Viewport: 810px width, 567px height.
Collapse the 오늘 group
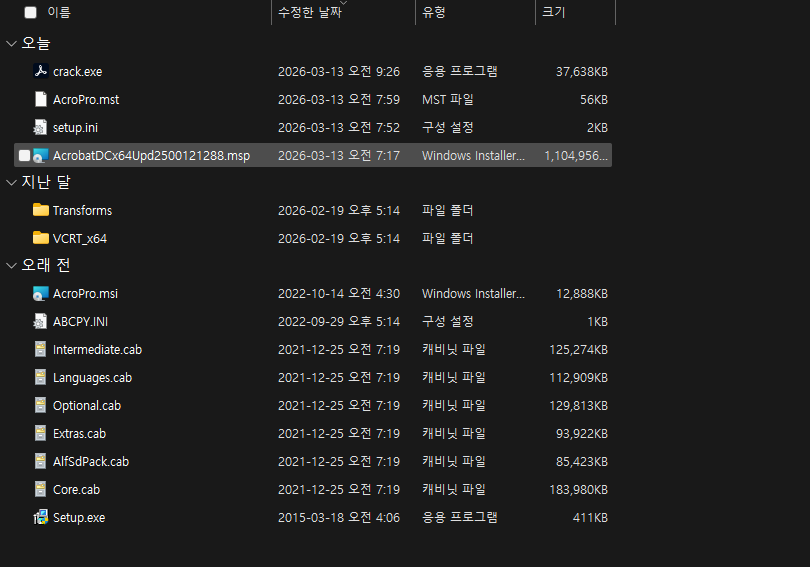(11, 43)
